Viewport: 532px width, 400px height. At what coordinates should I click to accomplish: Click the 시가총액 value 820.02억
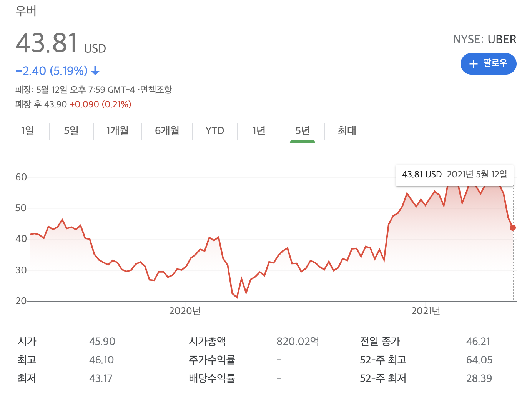point(298,342)
